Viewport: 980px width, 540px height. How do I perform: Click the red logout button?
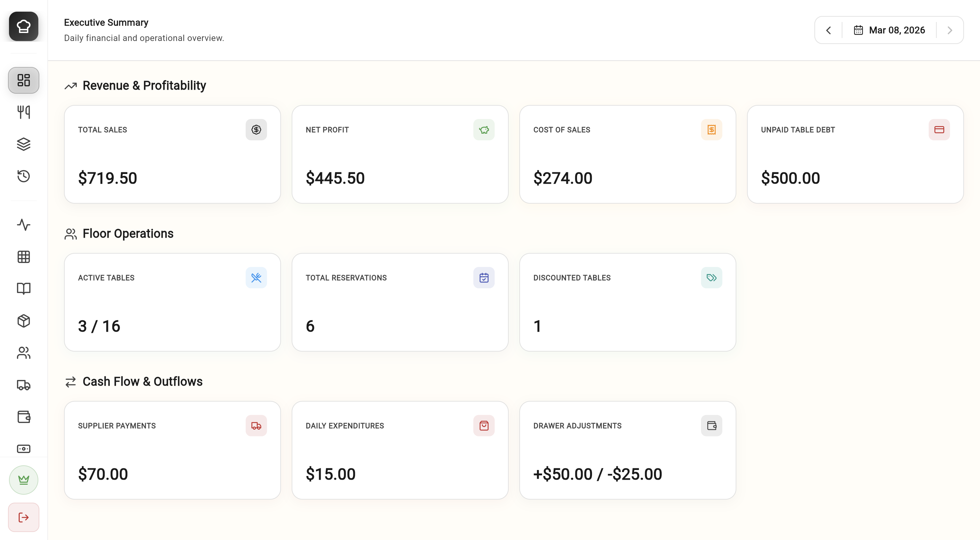(24, 517)
